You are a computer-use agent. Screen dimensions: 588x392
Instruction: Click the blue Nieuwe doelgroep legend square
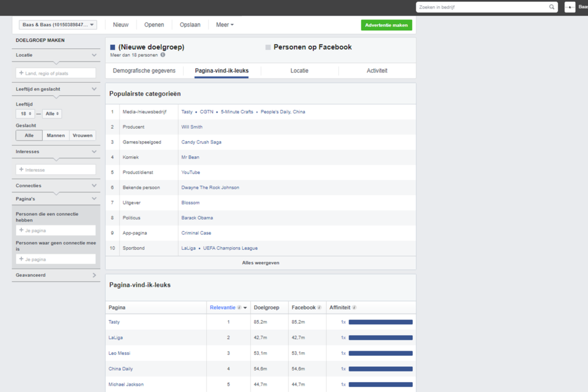pyautogui.click(x=113, y=47)
